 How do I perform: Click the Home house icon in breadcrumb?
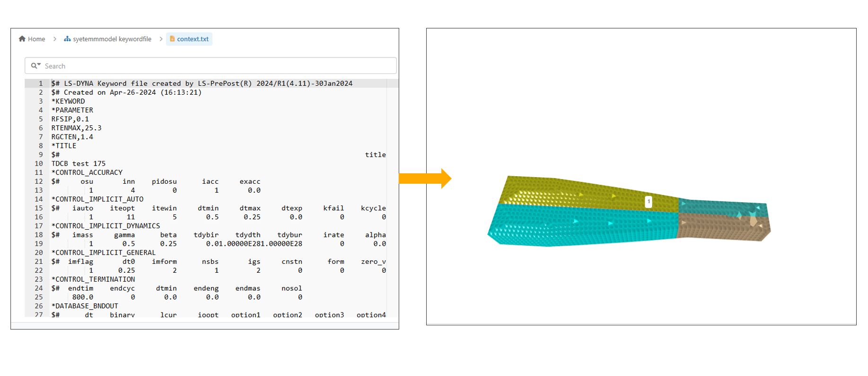[22, 39]
